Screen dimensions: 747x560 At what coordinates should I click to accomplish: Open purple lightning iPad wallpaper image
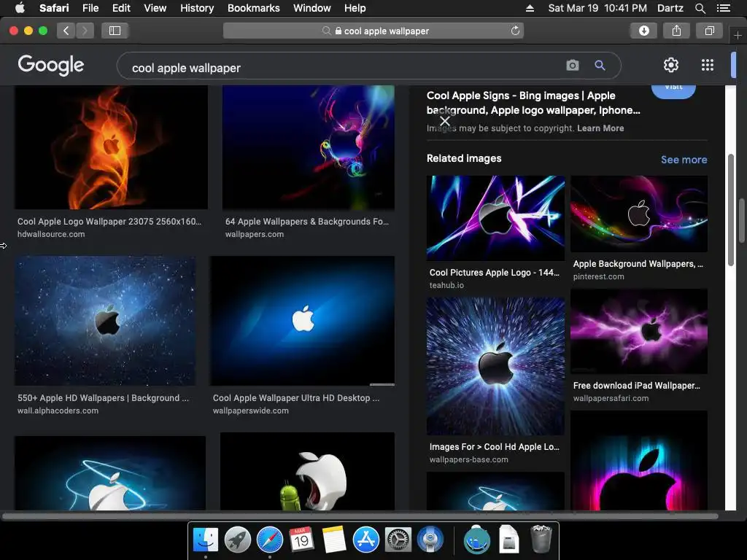[639, 331]
